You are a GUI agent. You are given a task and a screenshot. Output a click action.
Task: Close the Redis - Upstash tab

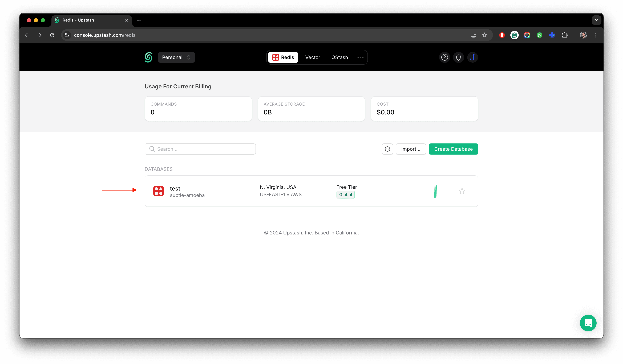click(x=126, y=20)
